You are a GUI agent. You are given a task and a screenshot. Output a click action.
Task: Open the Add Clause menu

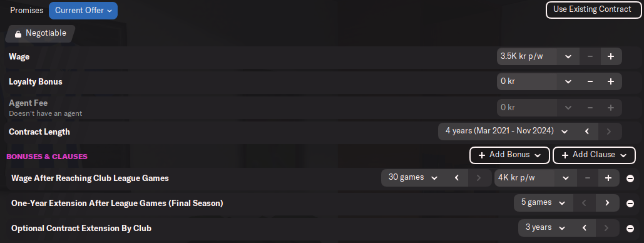pos(595,155)
